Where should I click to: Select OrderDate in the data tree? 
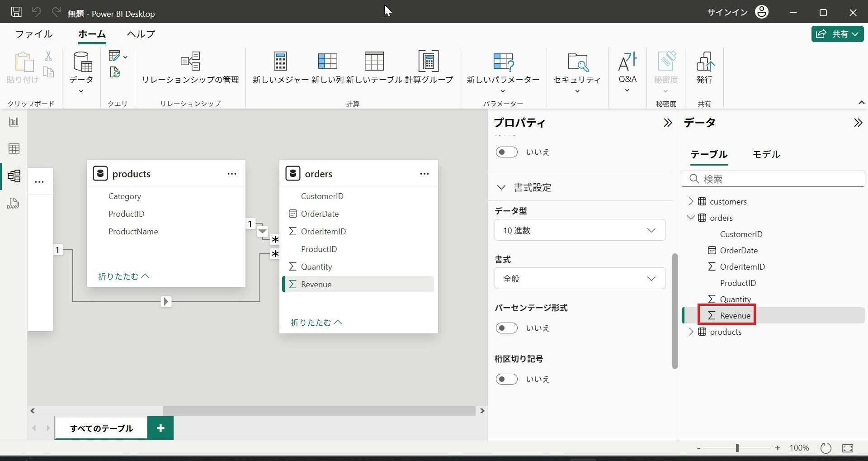click(739, 250)
